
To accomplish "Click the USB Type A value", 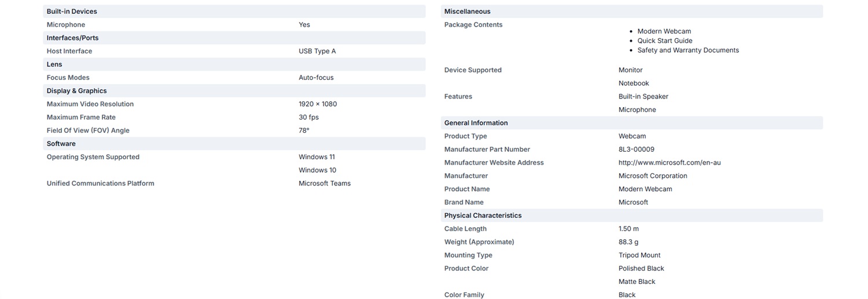I will tap(317, 51).
